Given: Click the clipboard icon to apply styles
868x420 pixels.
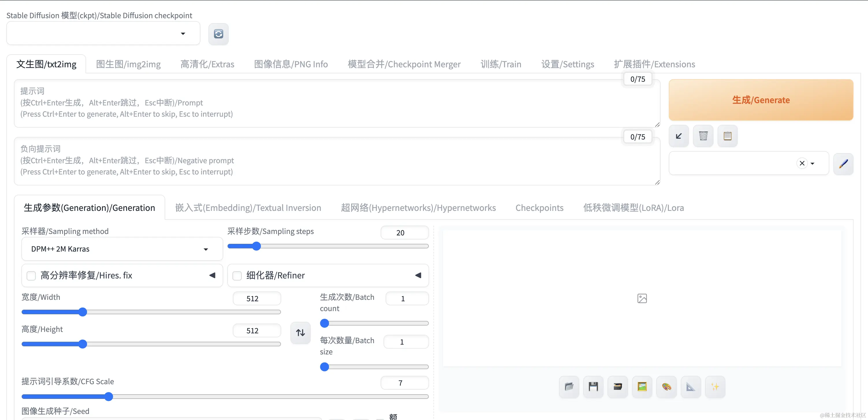Looking at the screenshot, I should click(727, 136).
